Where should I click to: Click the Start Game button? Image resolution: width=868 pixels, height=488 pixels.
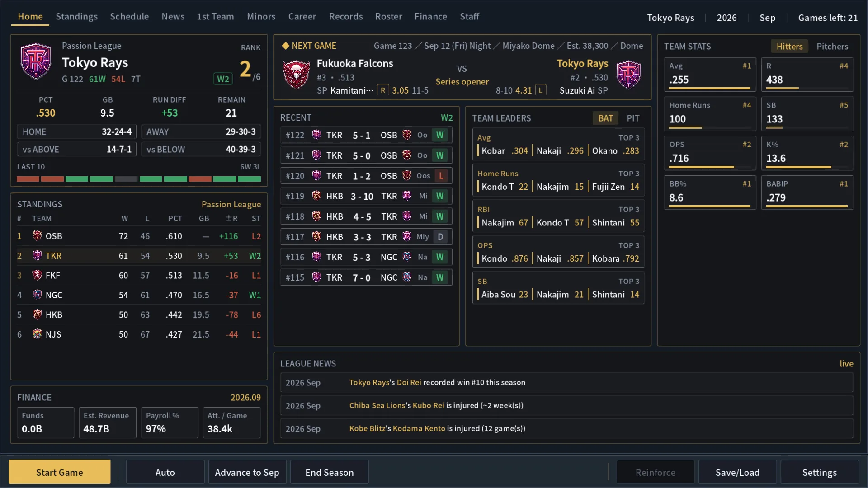(x=59, y=472)
